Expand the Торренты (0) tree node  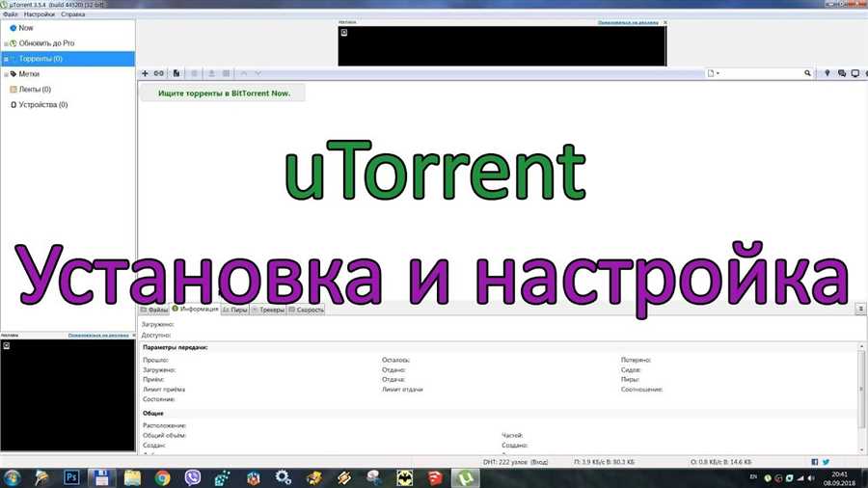pos(6,59)
